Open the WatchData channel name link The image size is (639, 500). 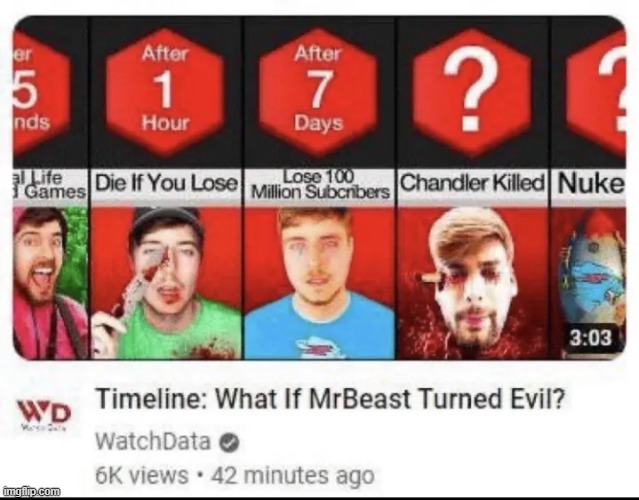tap(153, 441)
